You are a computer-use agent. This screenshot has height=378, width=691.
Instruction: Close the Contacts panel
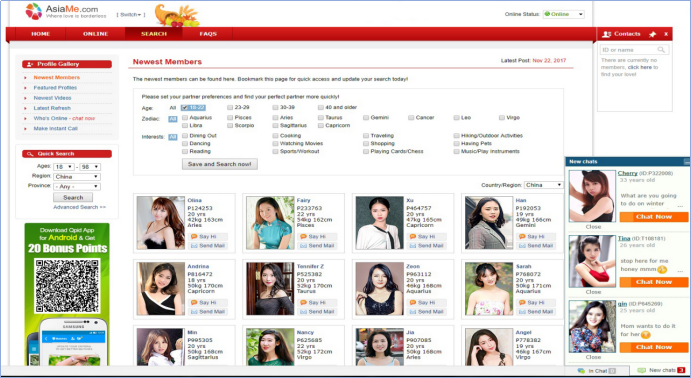coord(666,34)
